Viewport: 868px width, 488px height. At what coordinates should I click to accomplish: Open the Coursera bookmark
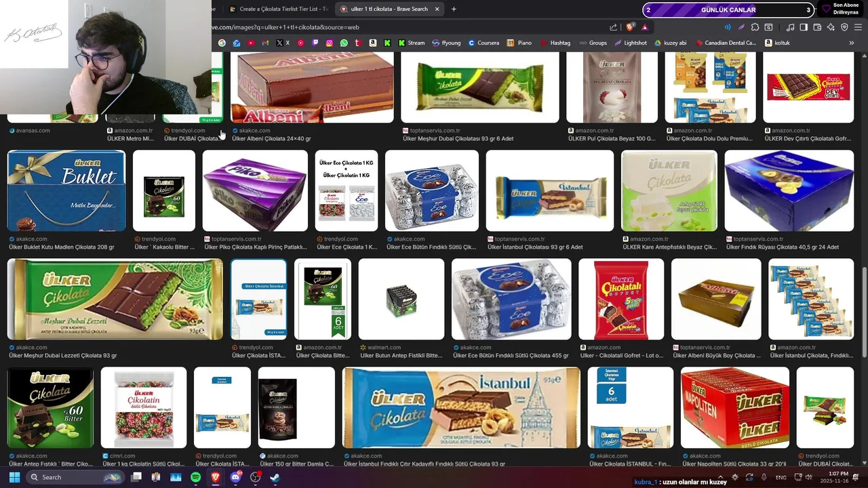pos(484,43)
